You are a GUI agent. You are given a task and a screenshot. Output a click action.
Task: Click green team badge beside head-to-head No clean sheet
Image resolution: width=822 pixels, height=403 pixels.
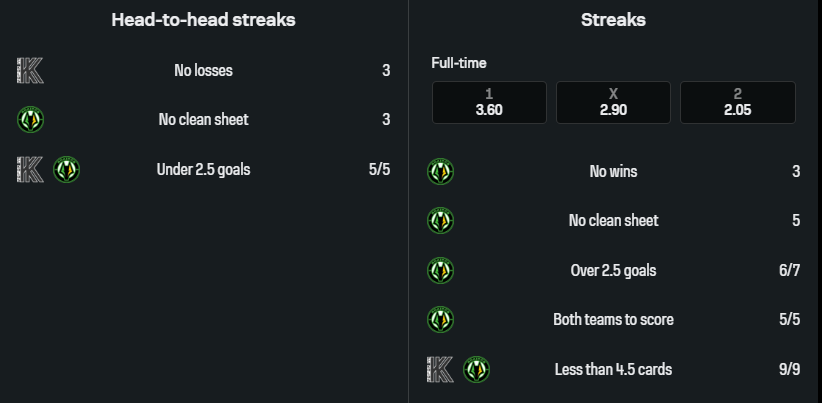[x=31, y=120]
